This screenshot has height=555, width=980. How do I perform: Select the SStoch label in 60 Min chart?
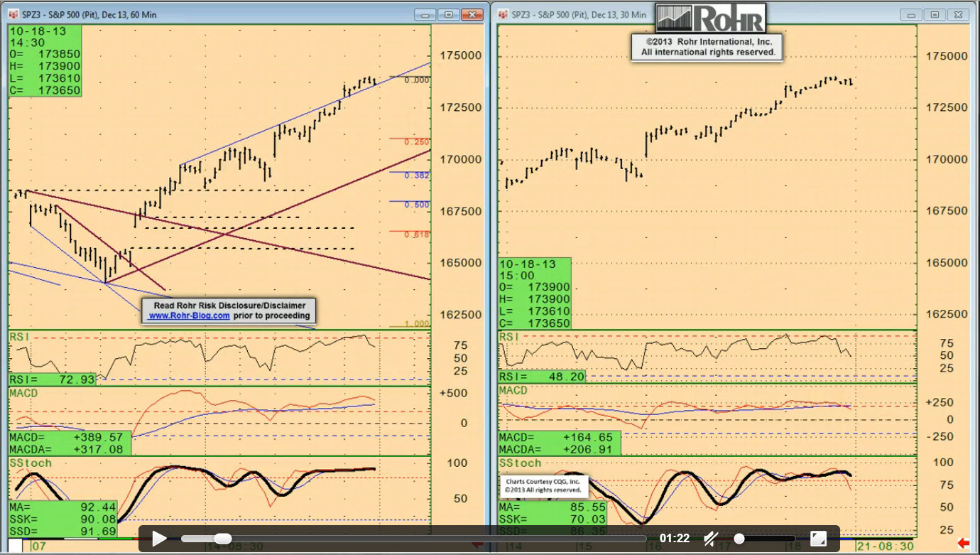(31, 463)
